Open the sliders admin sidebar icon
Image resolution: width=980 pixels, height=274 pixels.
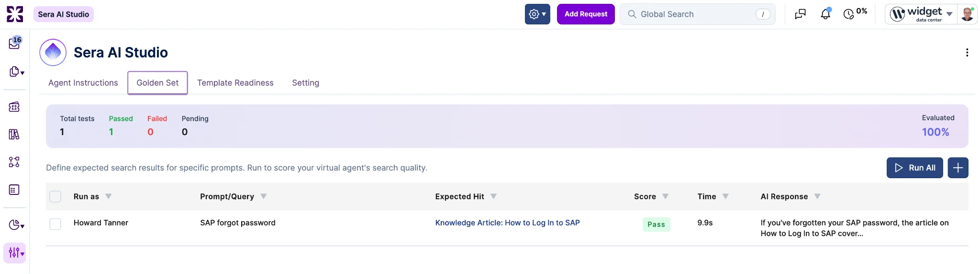click(15, 253)
